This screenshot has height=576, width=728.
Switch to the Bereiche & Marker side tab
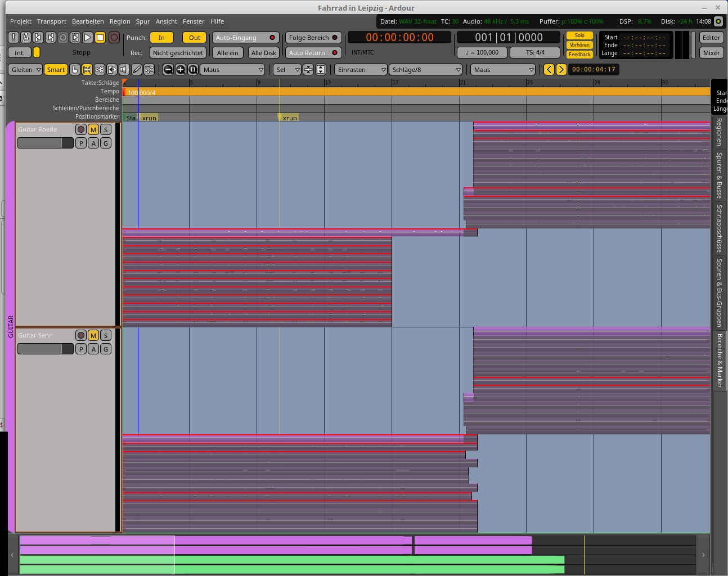[x=719, y=361]
